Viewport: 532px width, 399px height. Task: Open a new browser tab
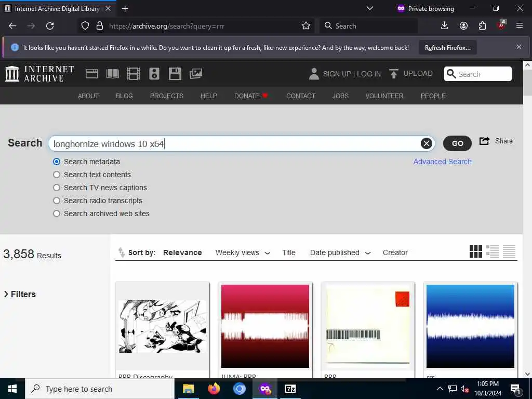point(125,9)
